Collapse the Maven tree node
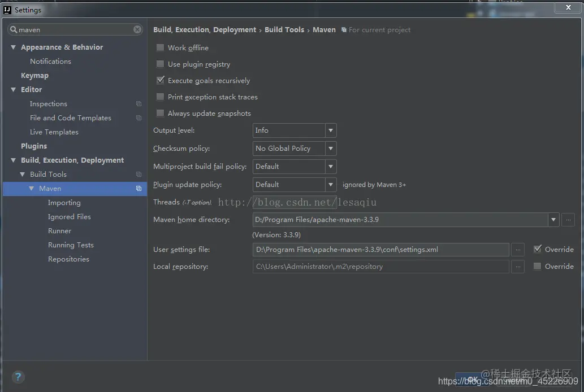Viewport: 584px width, 392px height. click(x=31, y=188)
